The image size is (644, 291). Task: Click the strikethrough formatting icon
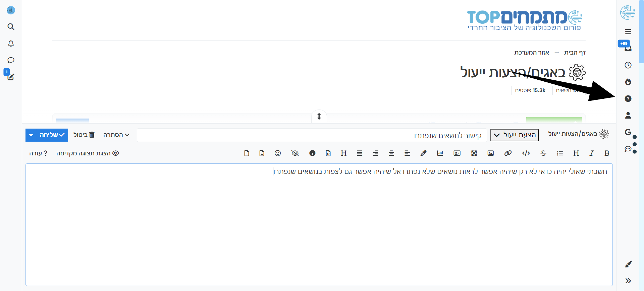click(x=543, y=153)
